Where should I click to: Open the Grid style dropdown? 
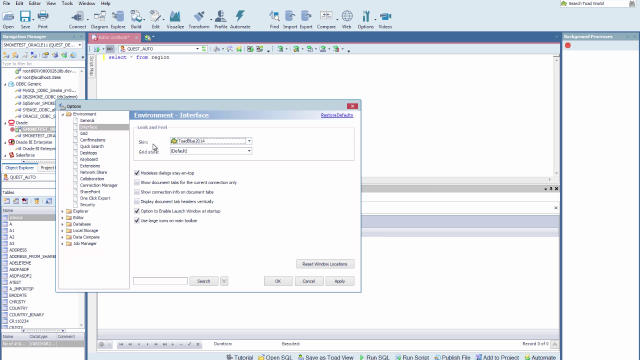point(249,151)
